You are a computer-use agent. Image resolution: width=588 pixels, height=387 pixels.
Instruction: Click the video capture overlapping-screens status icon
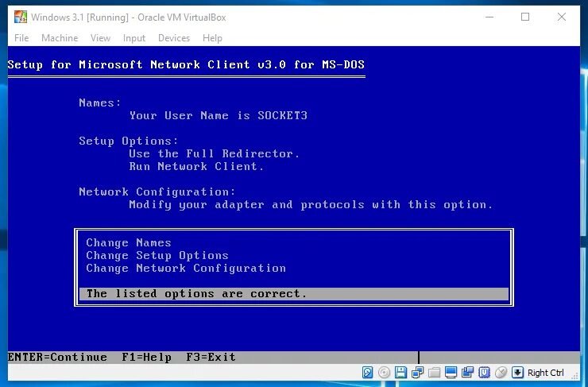coord(467,373)
